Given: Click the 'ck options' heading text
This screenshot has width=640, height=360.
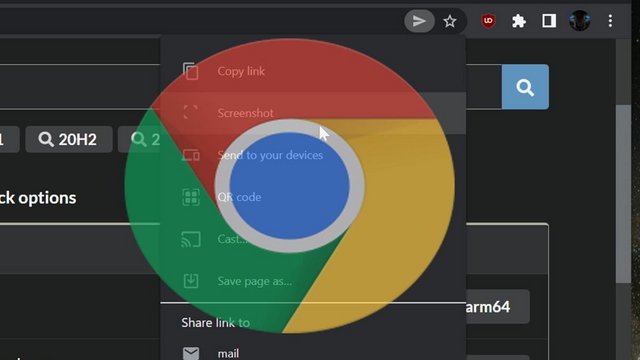Looking at the screenshot, I should tap(38, 198).
